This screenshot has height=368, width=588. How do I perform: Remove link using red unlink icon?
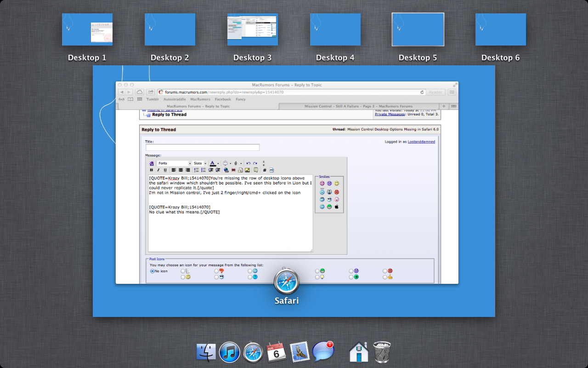point(233,170)
